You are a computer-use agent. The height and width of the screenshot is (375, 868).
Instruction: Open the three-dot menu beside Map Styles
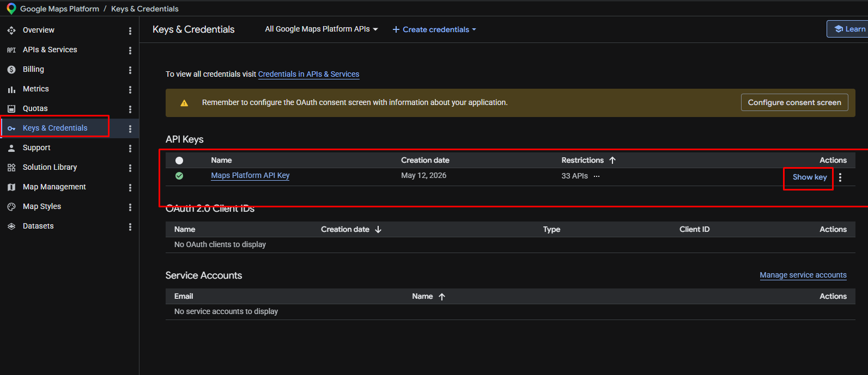coord(130,207)
